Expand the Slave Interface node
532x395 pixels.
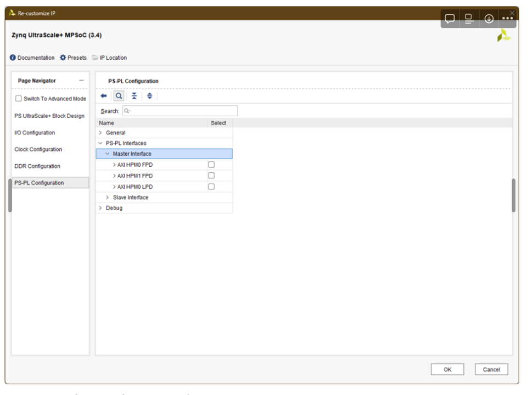coord(108,198)
